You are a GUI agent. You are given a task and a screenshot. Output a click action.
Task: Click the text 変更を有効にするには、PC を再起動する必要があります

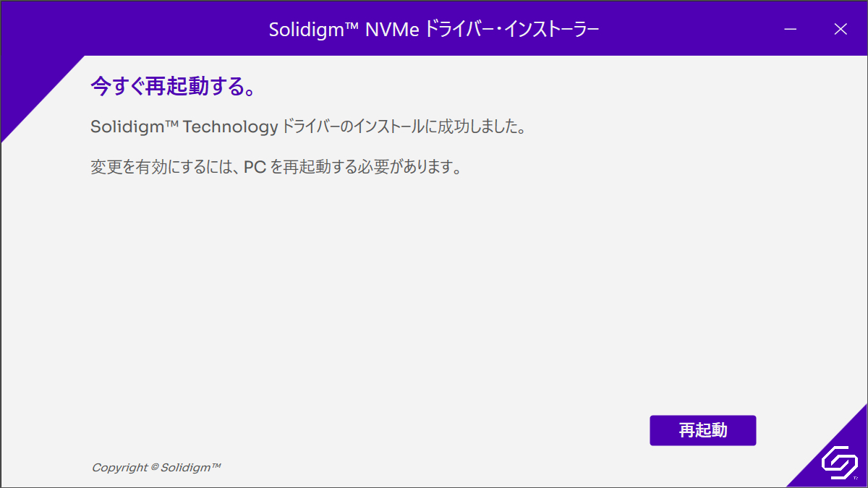pos(275,168)
